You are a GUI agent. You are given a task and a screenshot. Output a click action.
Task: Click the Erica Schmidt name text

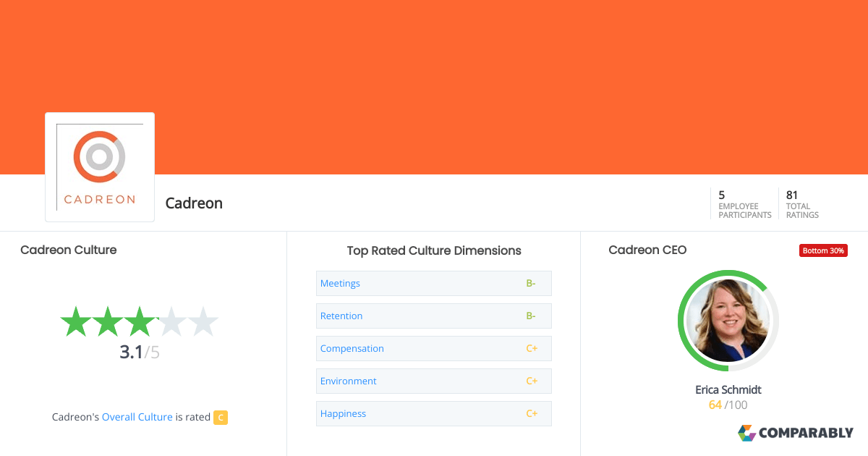pyautogui.click(x=728, y=389)
